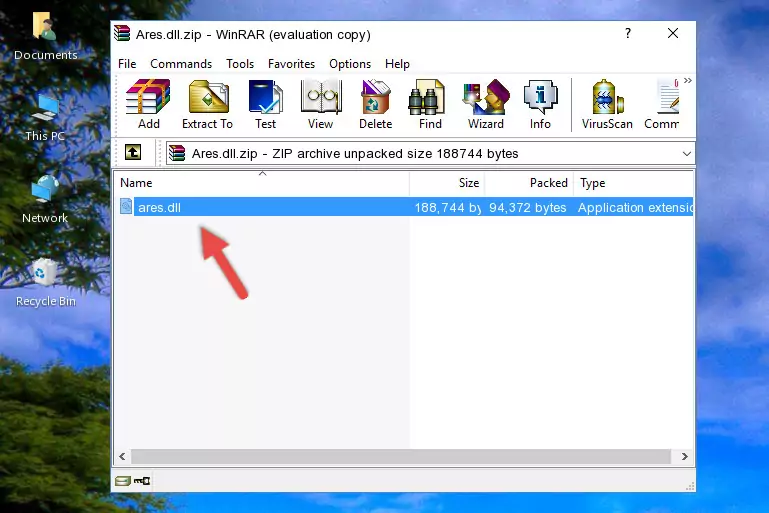The width and height of the screenshot is (769, 513).
Task: Sort by Packed column header
Action: (529, 183)
